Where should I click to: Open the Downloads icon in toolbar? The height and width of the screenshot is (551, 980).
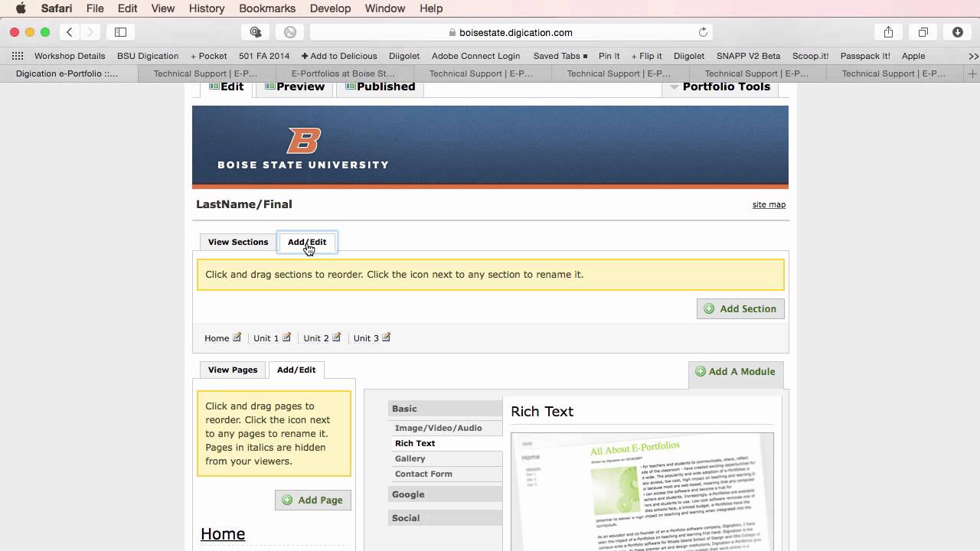tap(958, 32)
